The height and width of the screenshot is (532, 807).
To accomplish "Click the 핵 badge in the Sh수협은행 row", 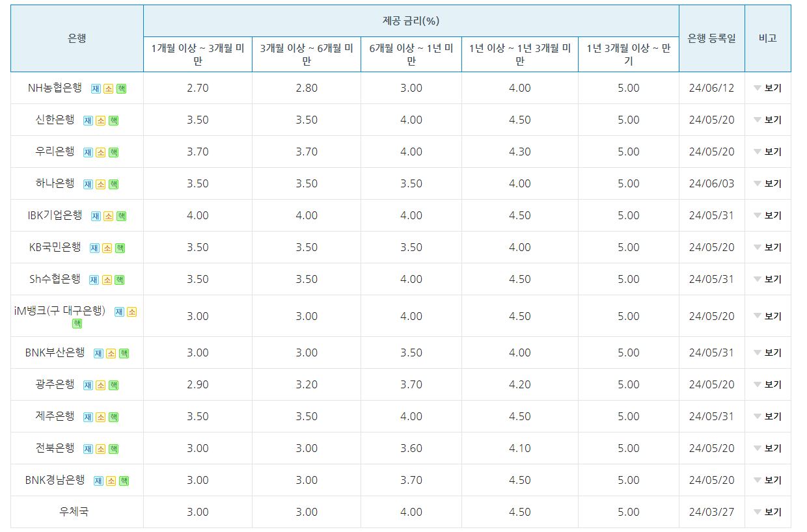I will [119, 280].
